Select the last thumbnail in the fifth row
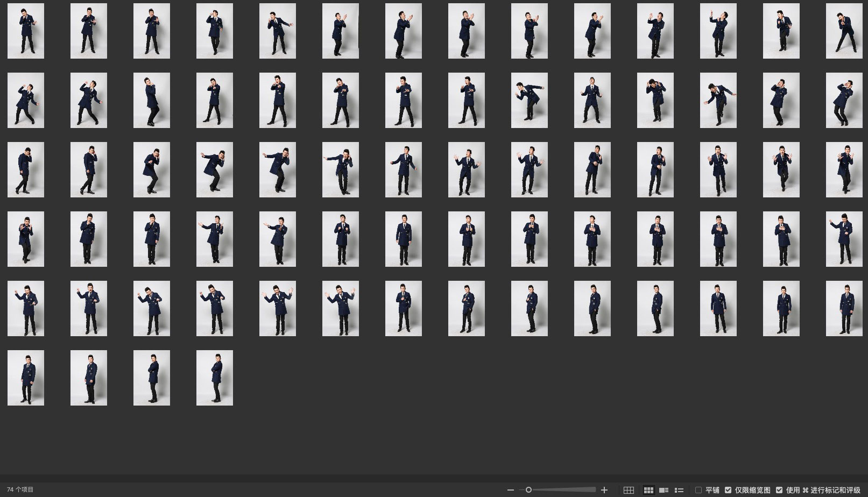The height and width of the screenshot is (497, 868). click(844, 308)
